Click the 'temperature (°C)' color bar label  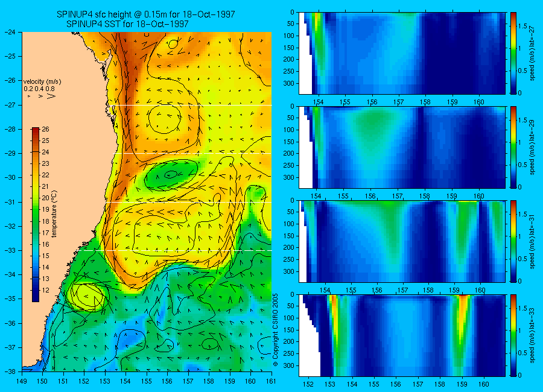[54, 214]
